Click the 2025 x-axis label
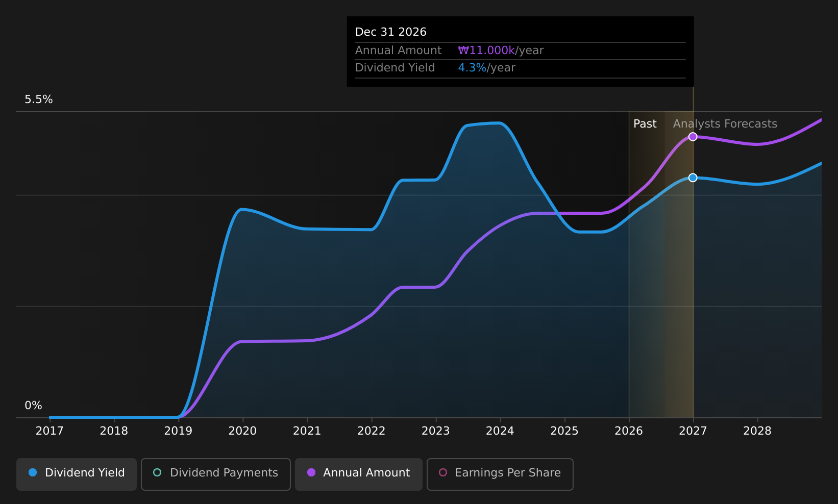The image size is (838, 504). pos(564,431)
